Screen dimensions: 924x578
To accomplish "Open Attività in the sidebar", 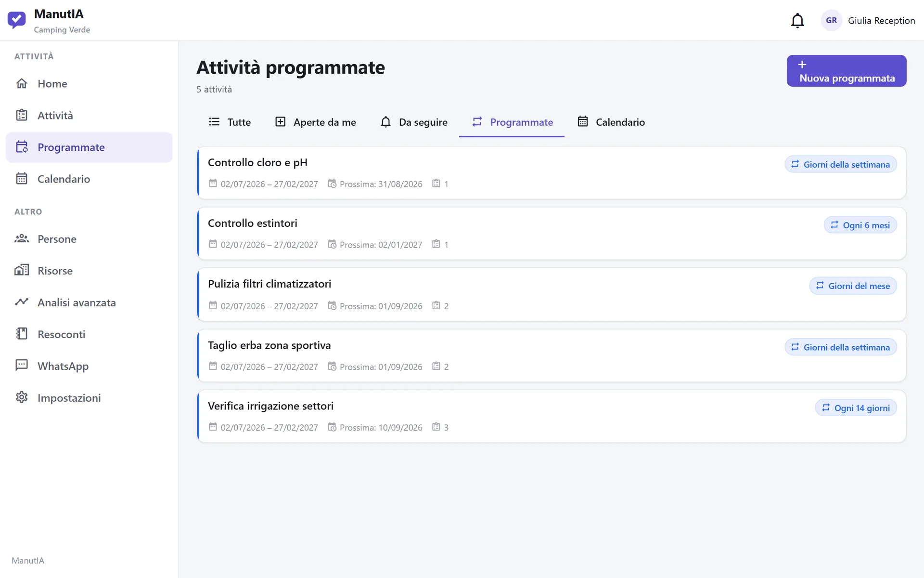I will point(89,116).
